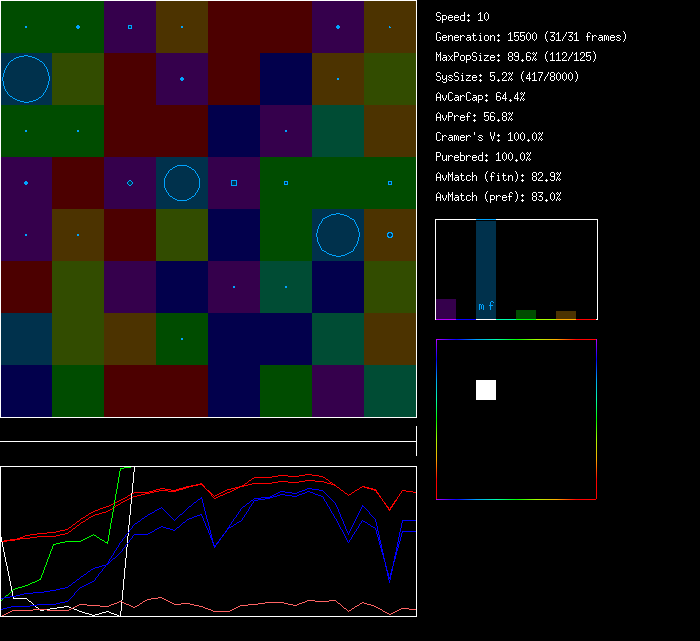Screen dimensions: 700x641
Task: Click the large circle in the grid's leftmost column
Action: coord(26,79)
